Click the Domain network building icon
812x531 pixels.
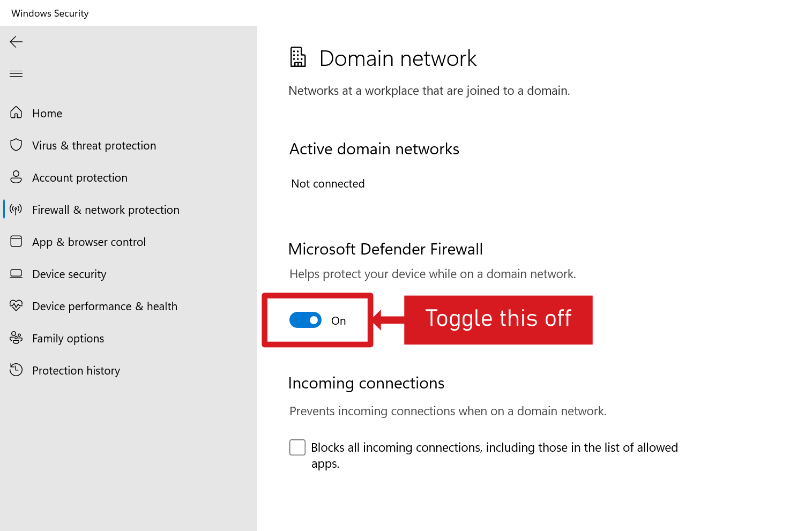click(x=298, y=57)
